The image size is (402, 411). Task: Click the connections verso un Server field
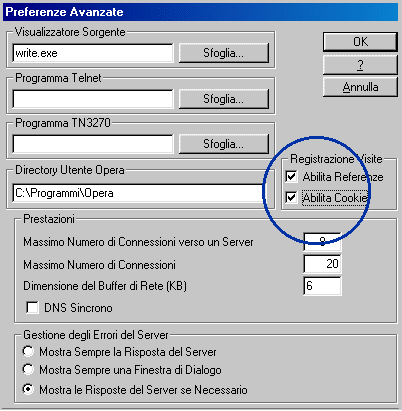click(x=322, y=242)
